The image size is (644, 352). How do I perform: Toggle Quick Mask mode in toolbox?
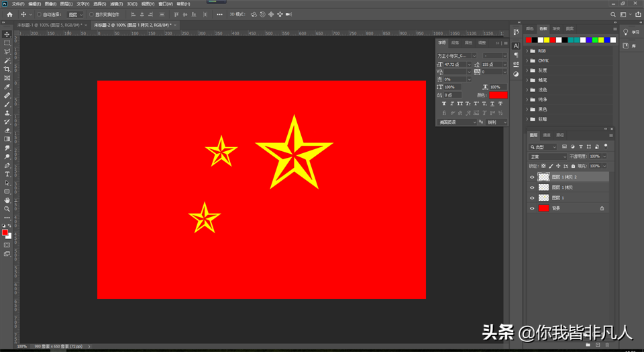point(7,245)
